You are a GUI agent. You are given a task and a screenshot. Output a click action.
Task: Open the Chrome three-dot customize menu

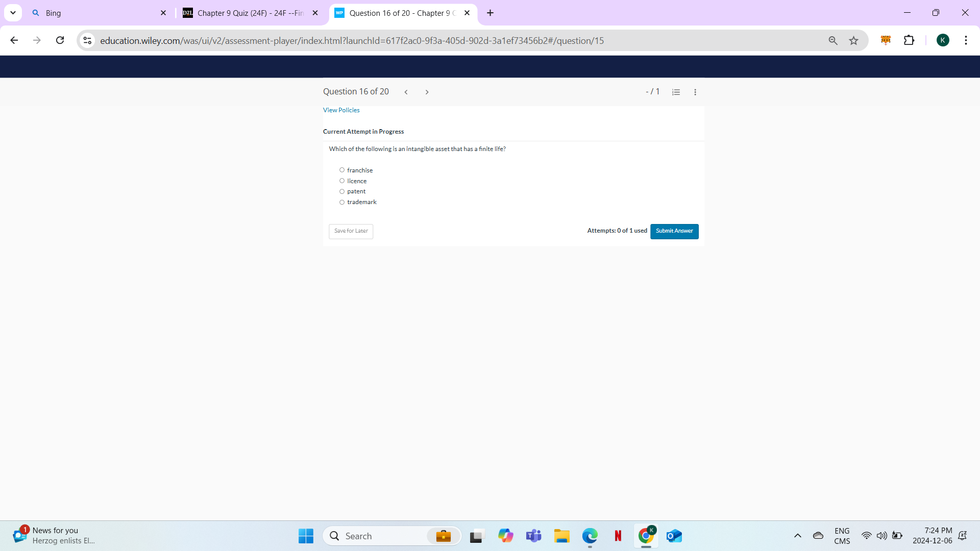tap(966, 40)
